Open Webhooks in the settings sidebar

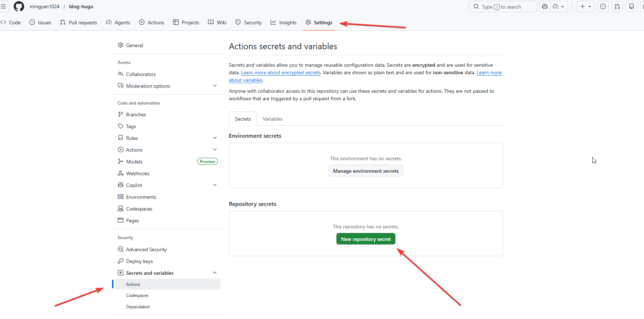pos(137,173)
